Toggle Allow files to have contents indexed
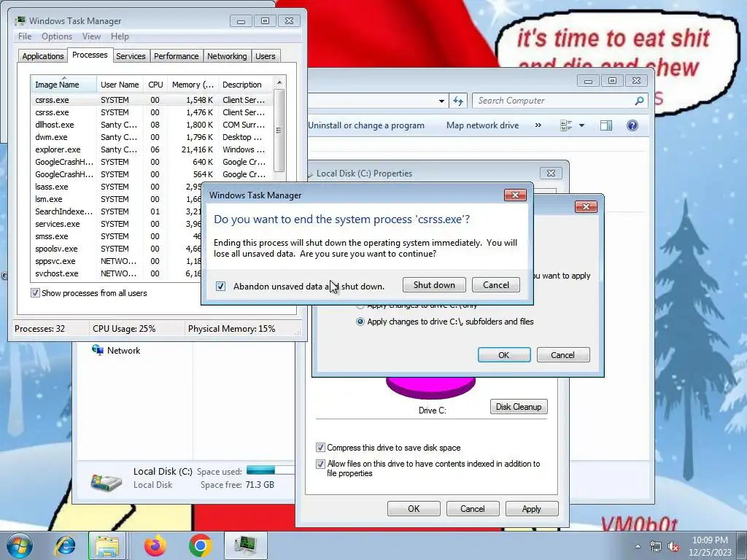 pyautogui.click(x=320, y=464)
